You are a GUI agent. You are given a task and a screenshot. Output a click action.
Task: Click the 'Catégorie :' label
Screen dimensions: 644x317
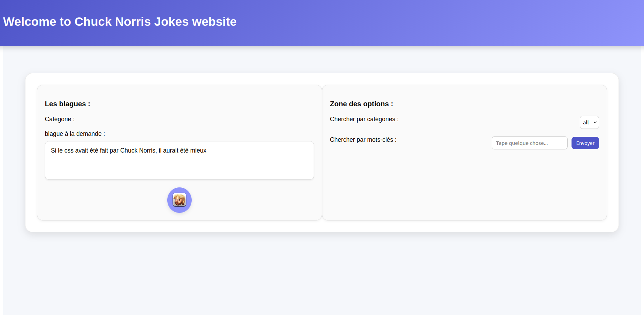(60, 119)
